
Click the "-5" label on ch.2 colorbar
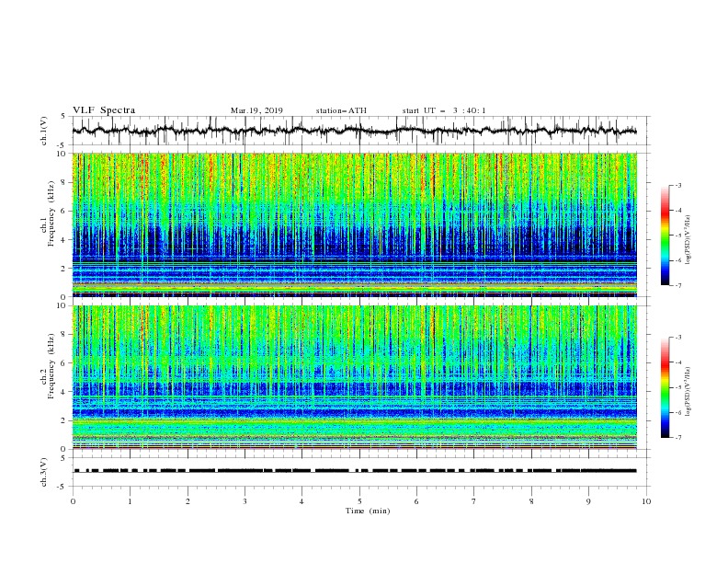coord(677,387)
